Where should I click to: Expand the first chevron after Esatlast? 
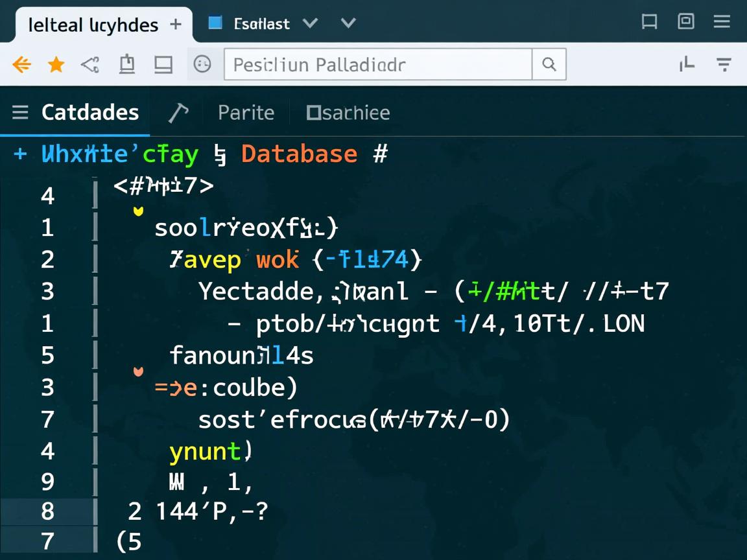pyautogui.click(x=310, y=24)
